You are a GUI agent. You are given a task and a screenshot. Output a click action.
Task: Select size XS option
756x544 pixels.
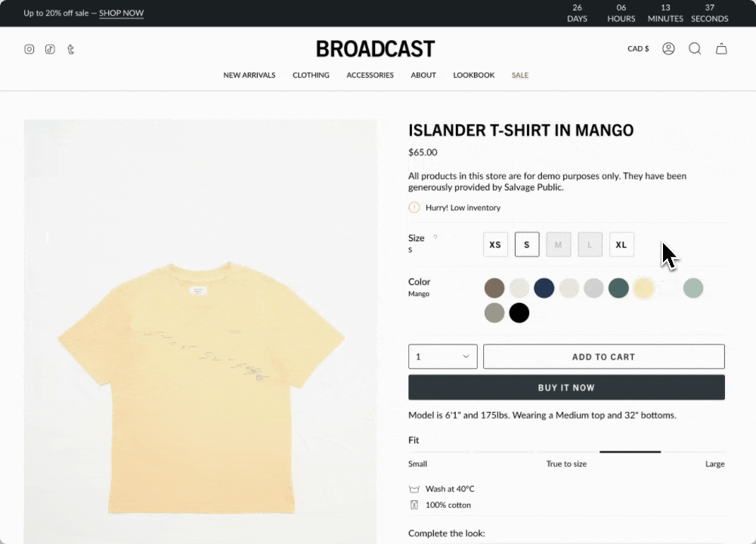point(495,244)
